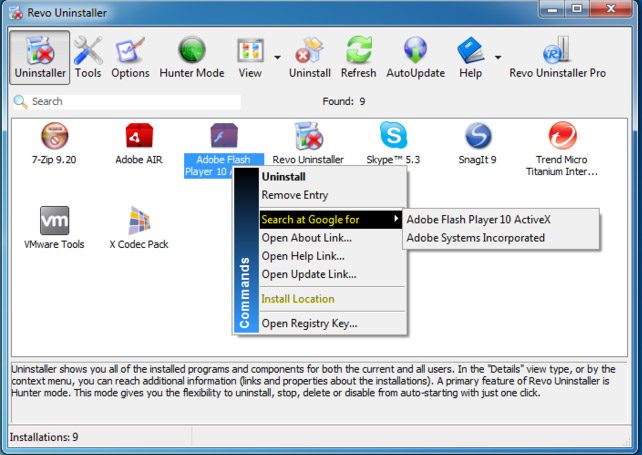
Task: Open the Uninstaller toolbar section
Action: (40, 57)
